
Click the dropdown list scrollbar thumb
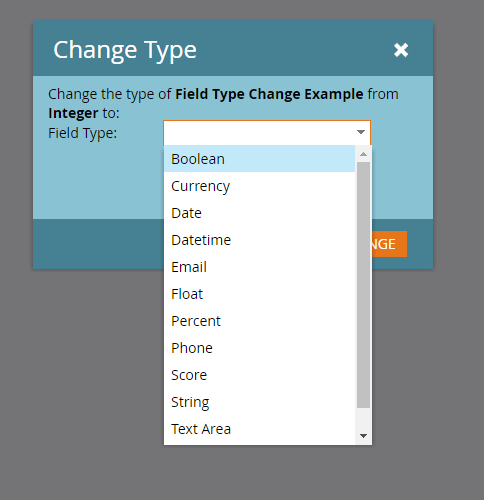coord(363,285)
